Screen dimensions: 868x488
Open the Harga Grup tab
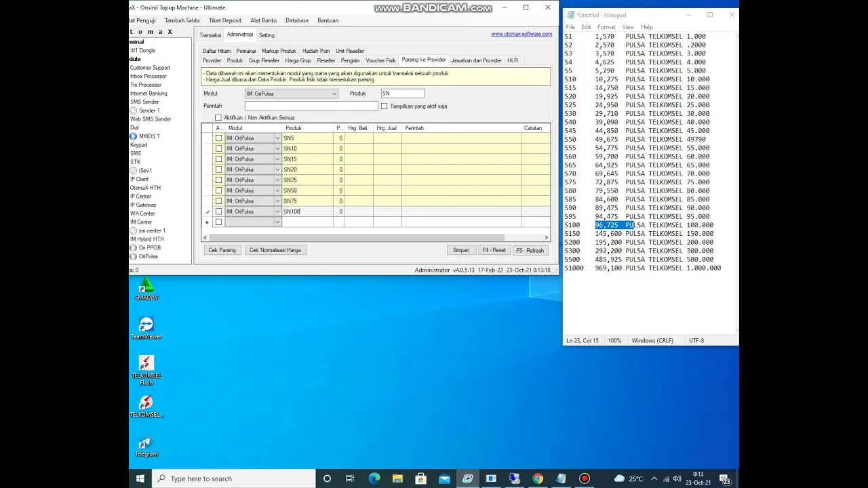pyautogui.click(x=298, y=60)
